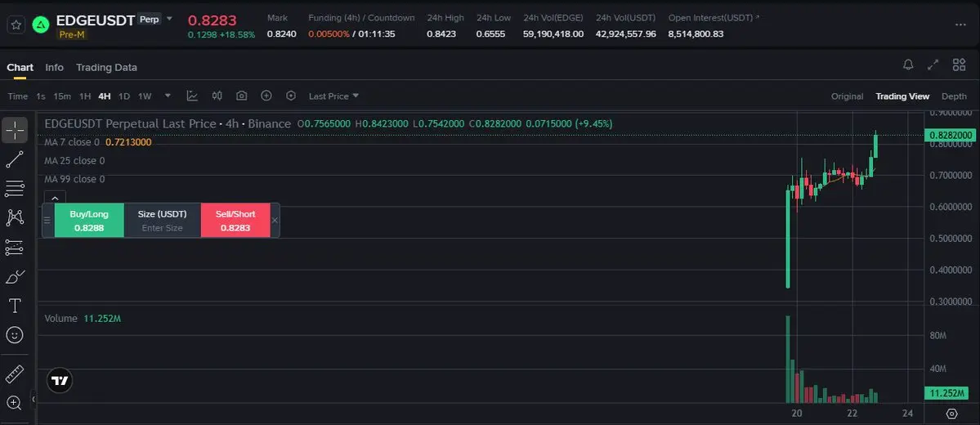This screenshot has height=425, width=980.
Task: Grab the quick trade panel drag handle
Action: (x=47, y=221)
